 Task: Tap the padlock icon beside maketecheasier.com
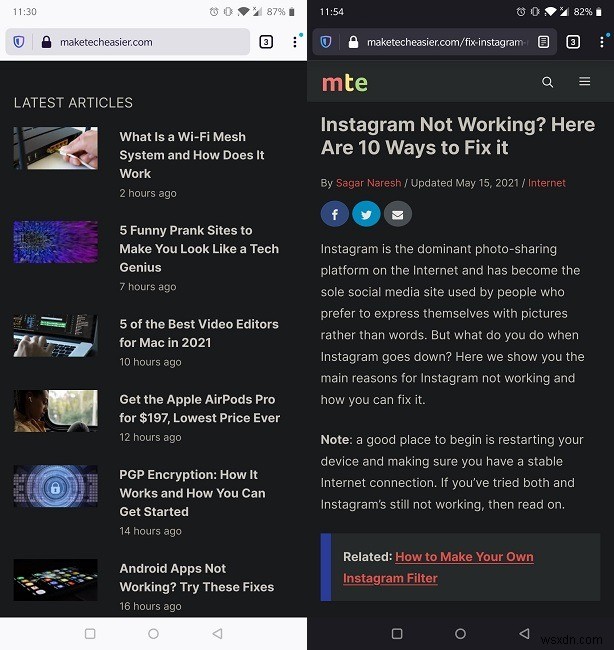46,42
